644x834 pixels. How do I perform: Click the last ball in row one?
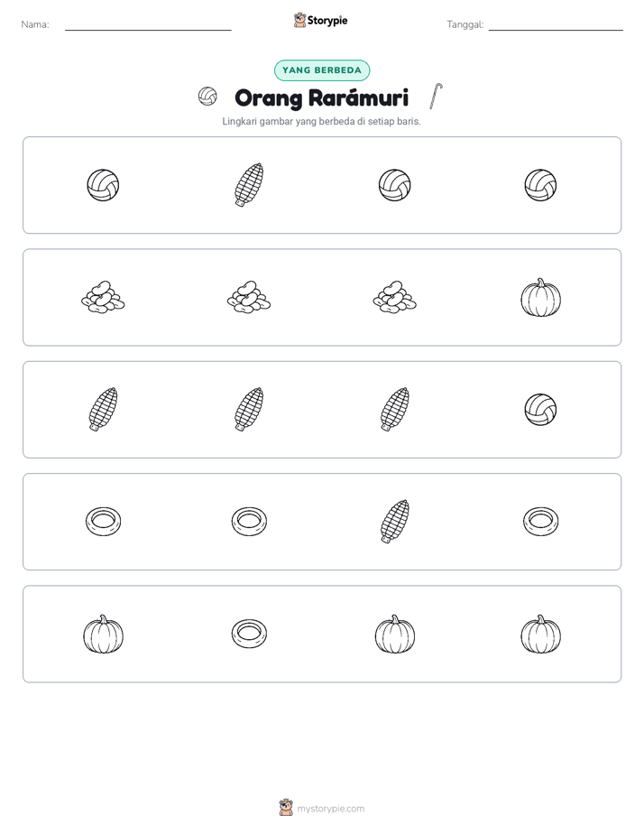[540, 185]
